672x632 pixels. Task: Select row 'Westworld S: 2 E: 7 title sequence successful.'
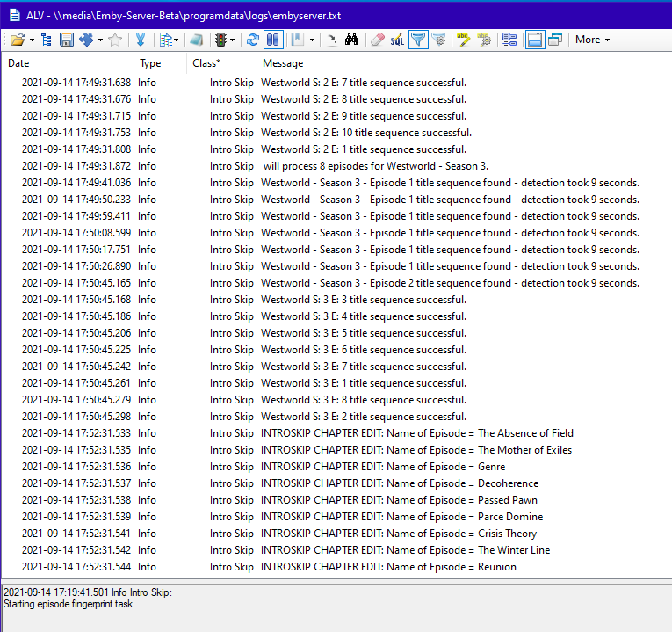pos(336,83)
